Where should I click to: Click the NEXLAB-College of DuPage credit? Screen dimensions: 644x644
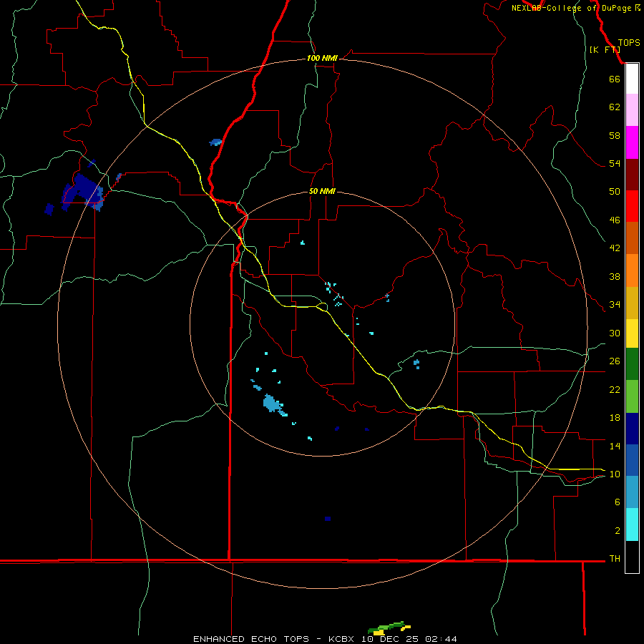[x=575, y=8]
